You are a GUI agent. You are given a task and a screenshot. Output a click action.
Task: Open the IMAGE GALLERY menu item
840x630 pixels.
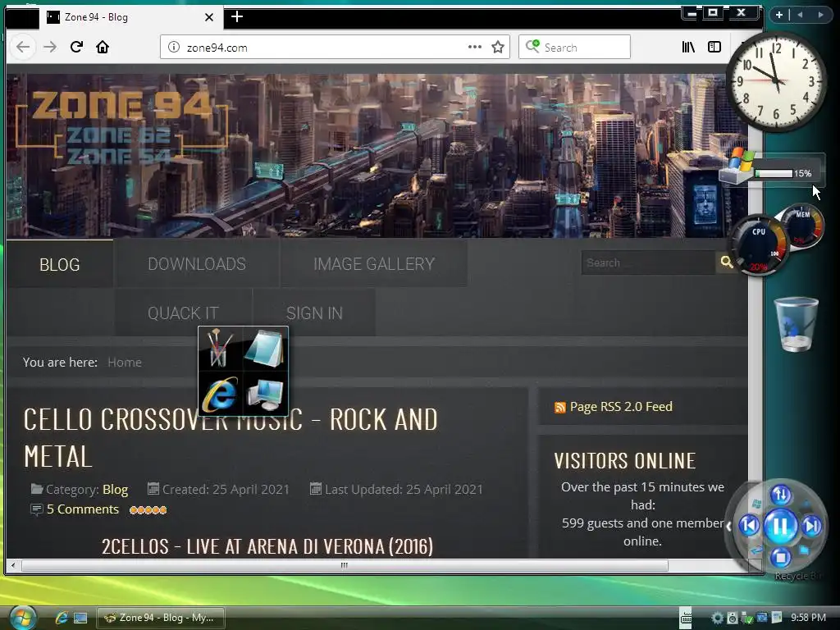(x=374, y=263)
